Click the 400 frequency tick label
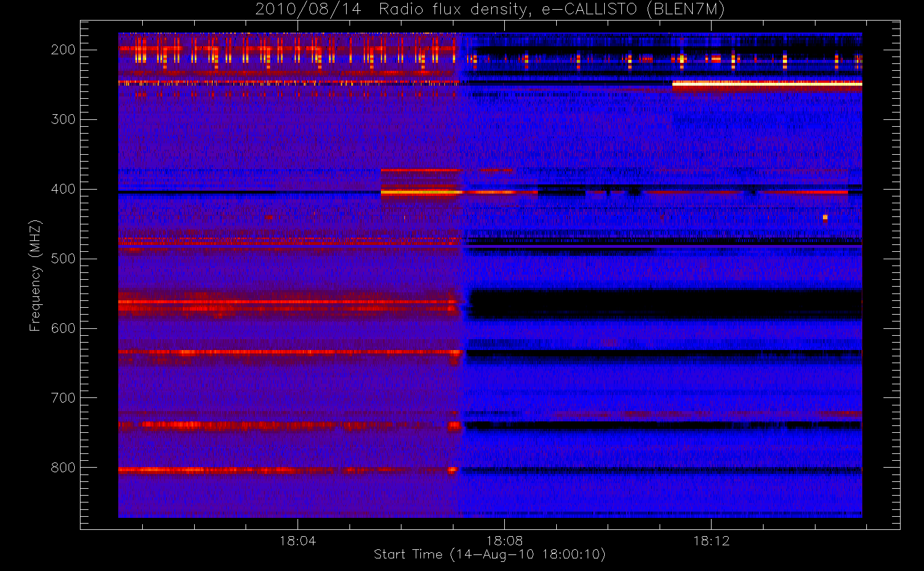Viewport: 924px width, 571px height. 63,189
